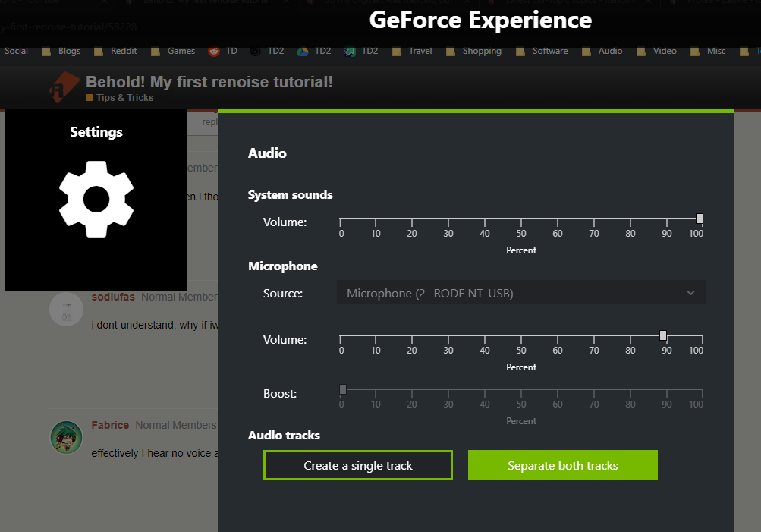The height and width of the screenshot is (532, 761).
Task: Open the Audio bookmark folder
Action: [602, 51]
